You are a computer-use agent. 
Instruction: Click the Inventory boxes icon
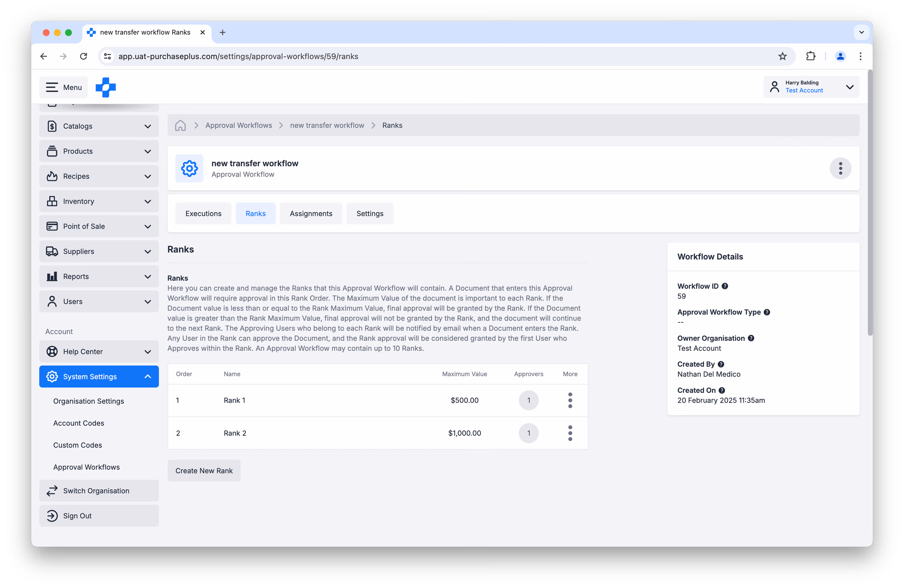click(52, 201)
